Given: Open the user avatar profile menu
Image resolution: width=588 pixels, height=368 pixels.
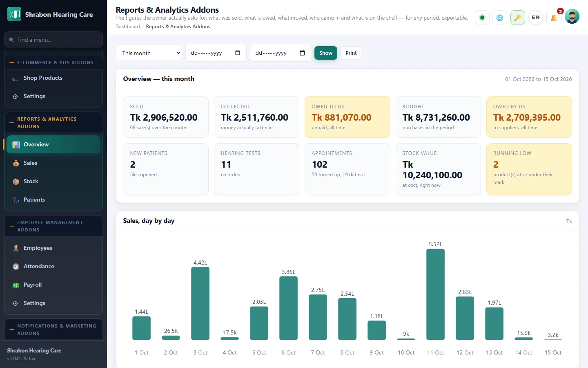Looking at the screenshot, I should [572, 17].
